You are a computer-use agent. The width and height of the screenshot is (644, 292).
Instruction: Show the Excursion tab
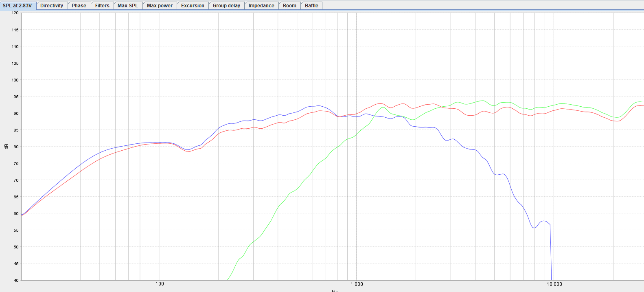pos(193,5)
